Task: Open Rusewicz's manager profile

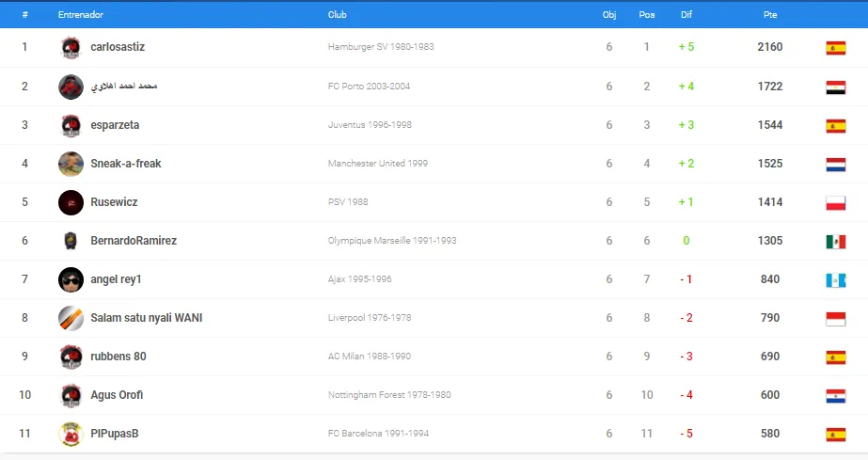Action: [114, 202]
